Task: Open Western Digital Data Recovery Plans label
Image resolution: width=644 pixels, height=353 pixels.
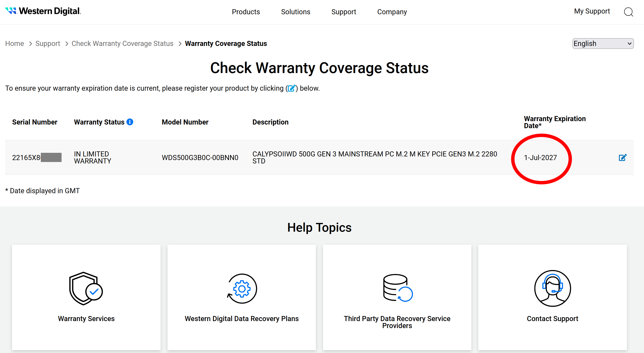Action: 242,318
